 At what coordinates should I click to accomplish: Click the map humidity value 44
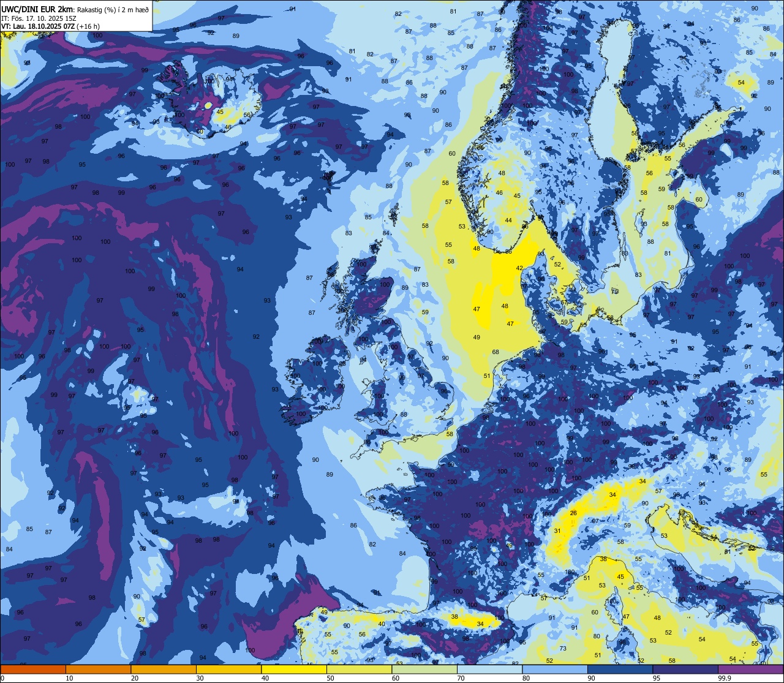pyautogui.click(x=508, y=221)
